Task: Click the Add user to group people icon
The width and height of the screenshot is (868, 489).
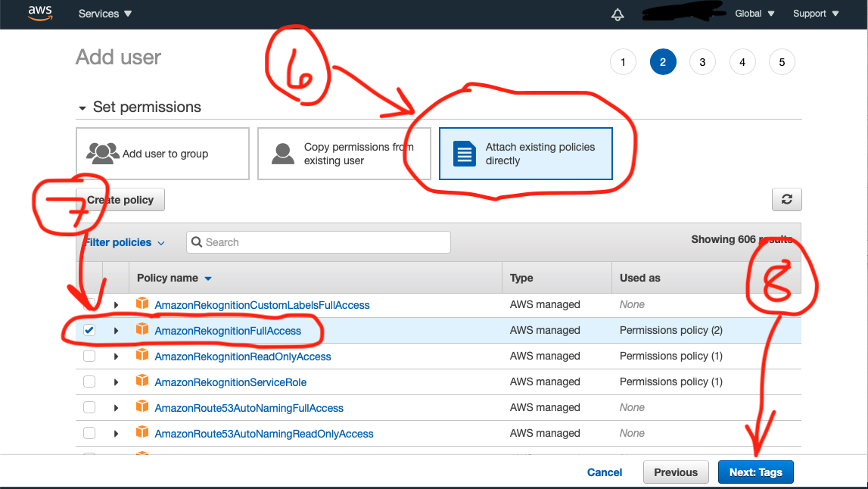Action: [x=102, y=154]
